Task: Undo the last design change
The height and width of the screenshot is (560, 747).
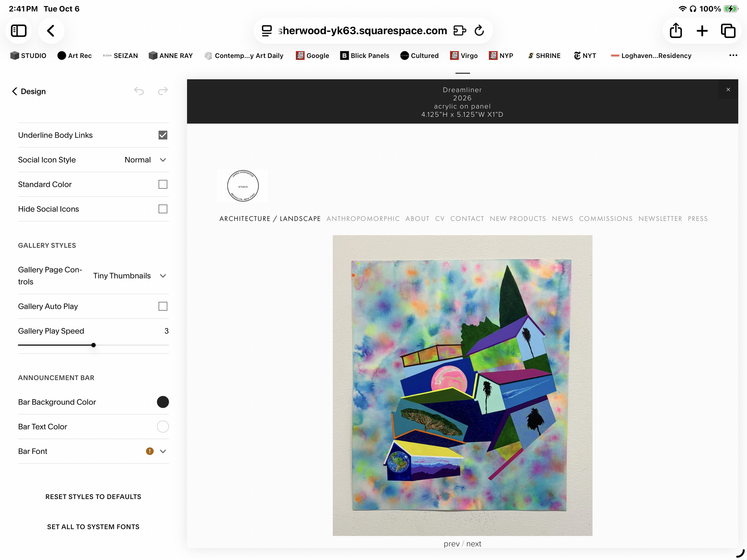Action: coord(139,91)
